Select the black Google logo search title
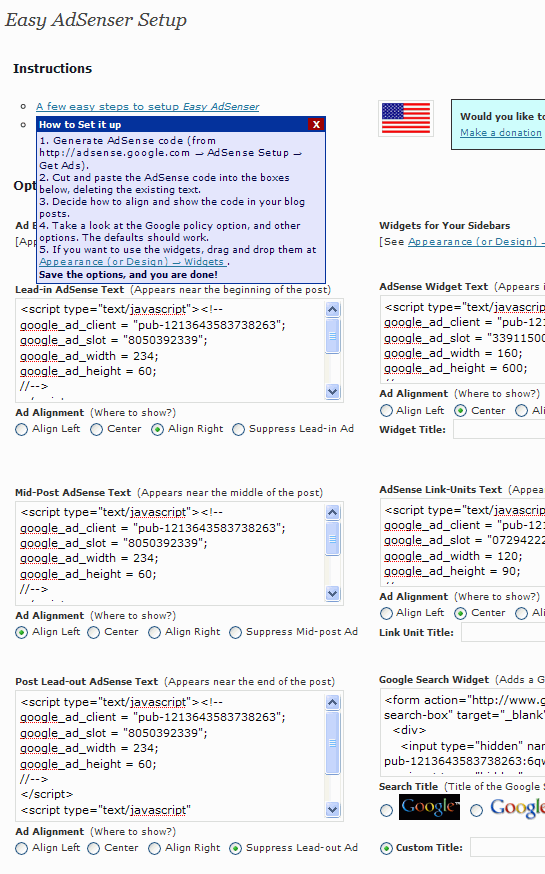545x874 pixels. click(x=387, y=810)
